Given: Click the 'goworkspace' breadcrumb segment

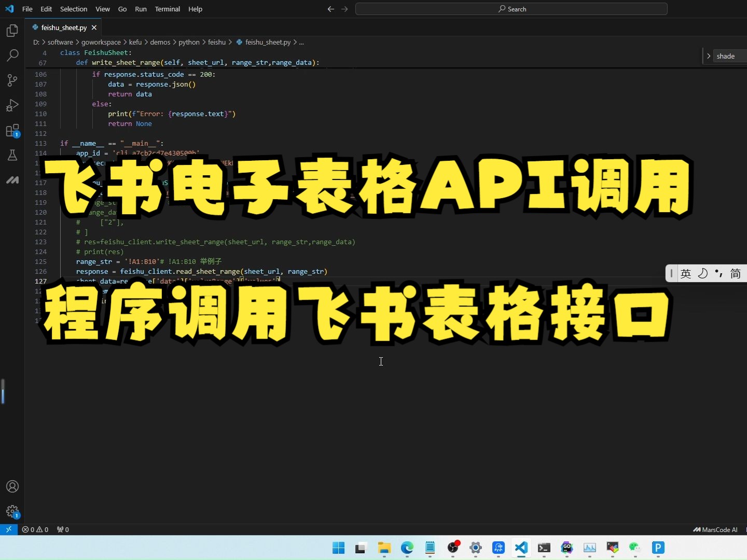Looking at the screenshot, I should click(x=101, y=42).
